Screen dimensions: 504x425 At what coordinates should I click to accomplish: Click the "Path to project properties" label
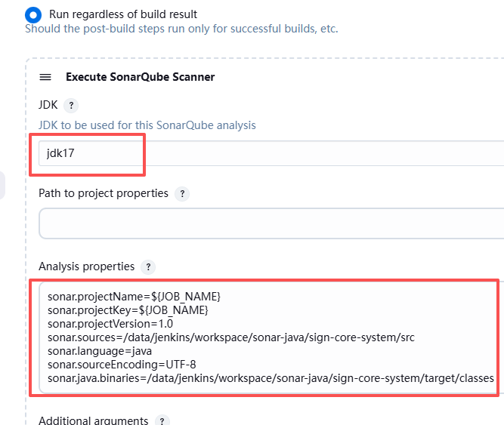tap(104, 193)
